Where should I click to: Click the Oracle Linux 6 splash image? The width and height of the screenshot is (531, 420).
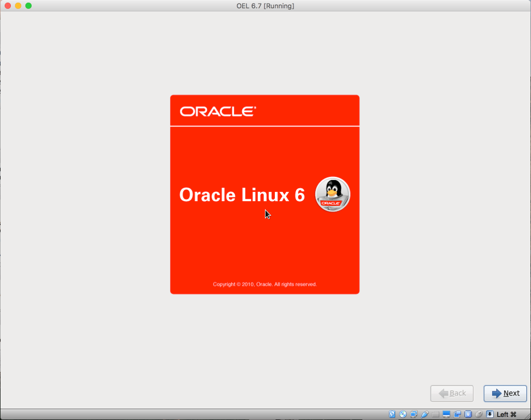265,194
